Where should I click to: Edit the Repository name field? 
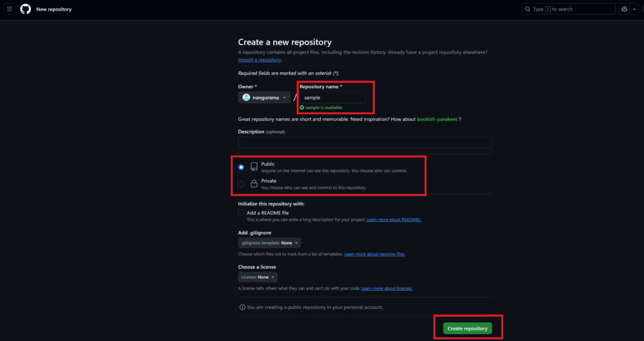(x=333, y=98)
